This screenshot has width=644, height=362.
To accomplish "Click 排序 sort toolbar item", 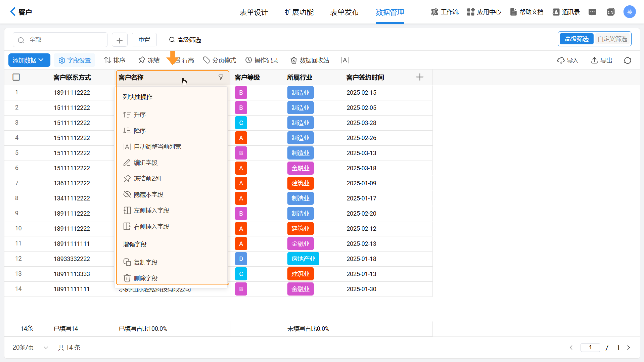I will coord(115,60).
